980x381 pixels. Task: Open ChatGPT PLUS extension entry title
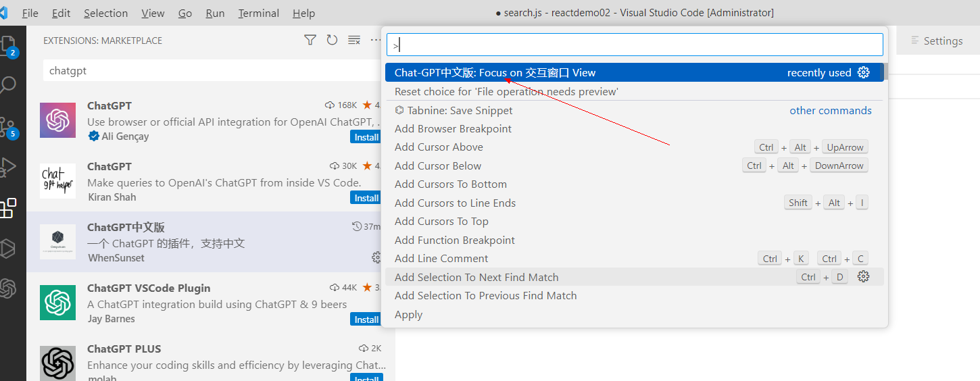124,349
